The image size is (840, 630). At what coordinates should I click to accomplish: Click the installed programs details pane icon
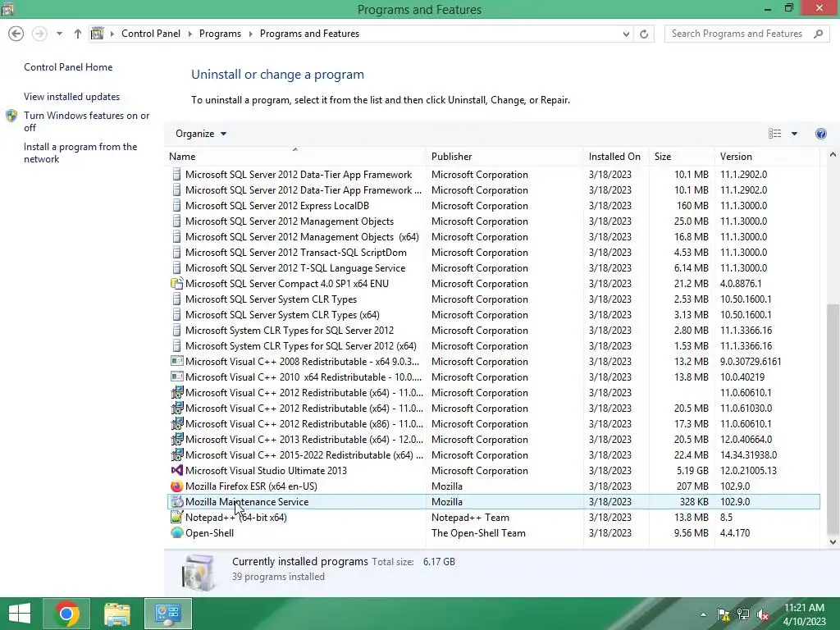pyautogui.click(x=199, y=572)
